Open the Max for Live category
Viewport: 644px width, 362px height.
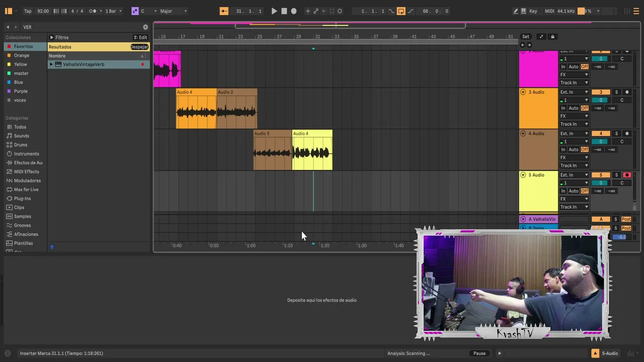click(26, 190)
